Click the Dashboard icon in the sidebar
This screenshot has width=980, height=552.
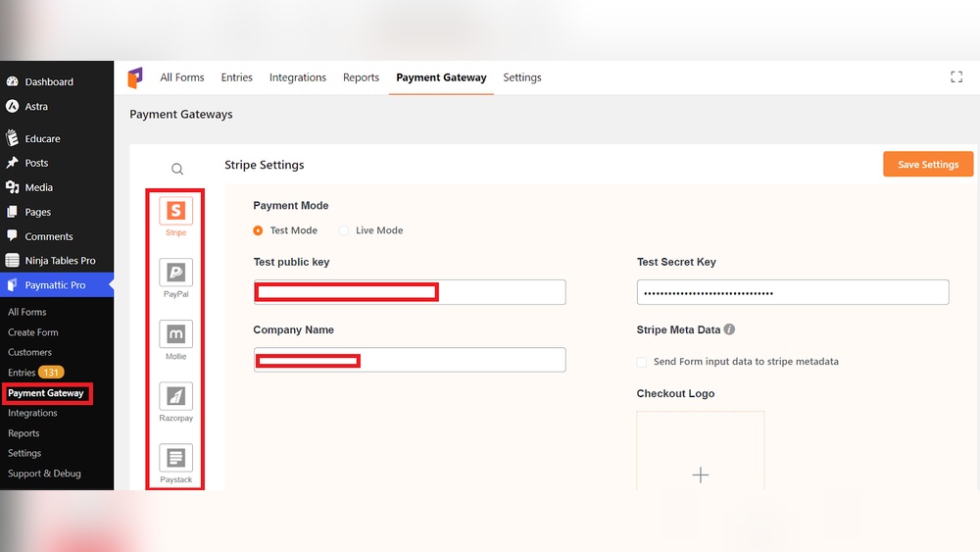point(12,81)
